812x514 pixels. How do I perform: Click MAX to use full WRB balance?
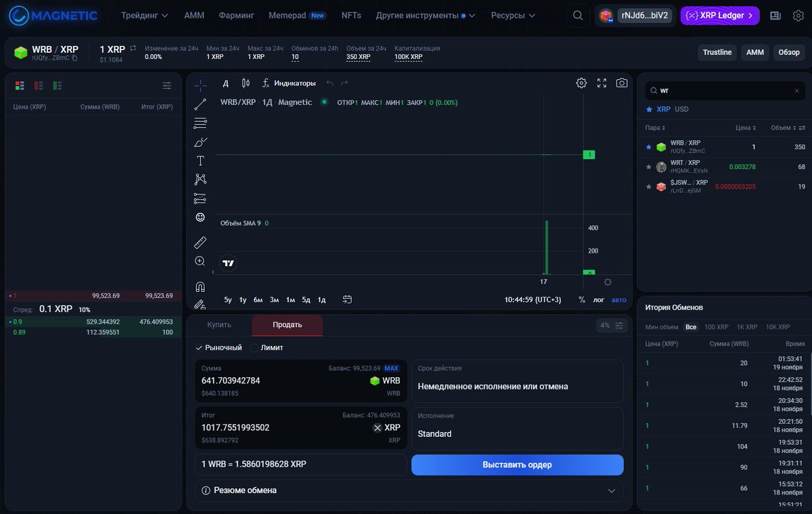click(x=392, y=368)
